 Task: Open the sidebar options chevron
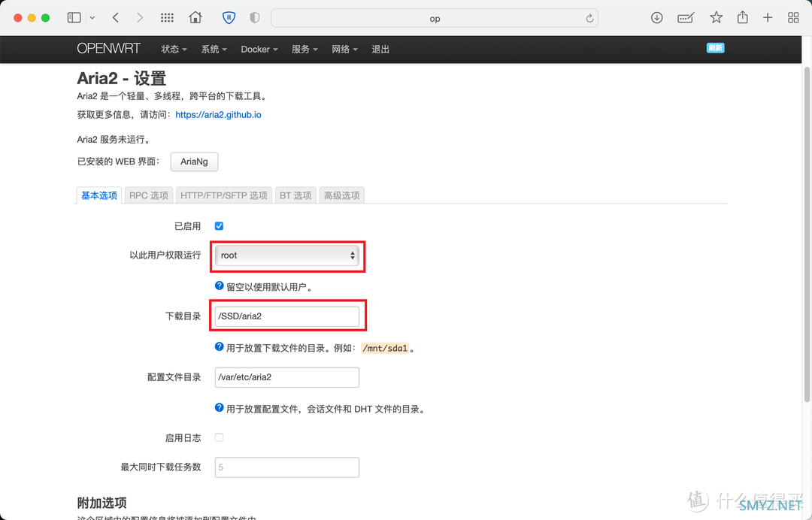[92, 18]
